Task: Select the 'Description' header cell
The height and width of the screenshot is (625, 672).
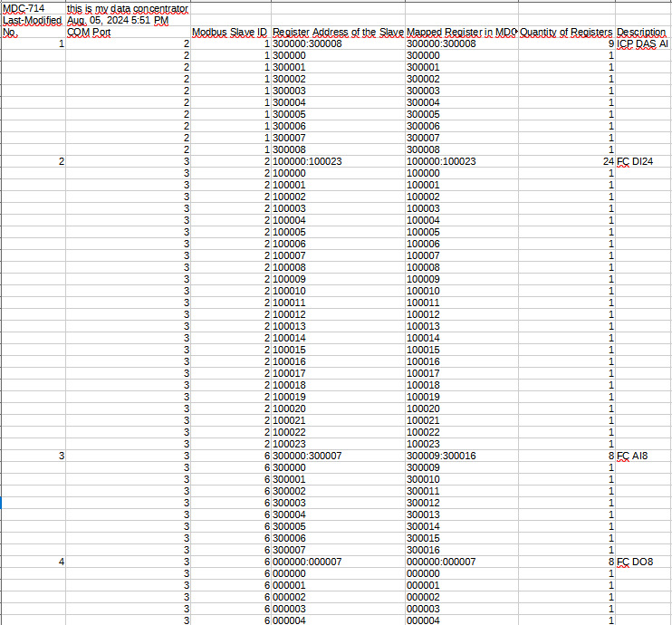Action: click(x=643, y=32)
